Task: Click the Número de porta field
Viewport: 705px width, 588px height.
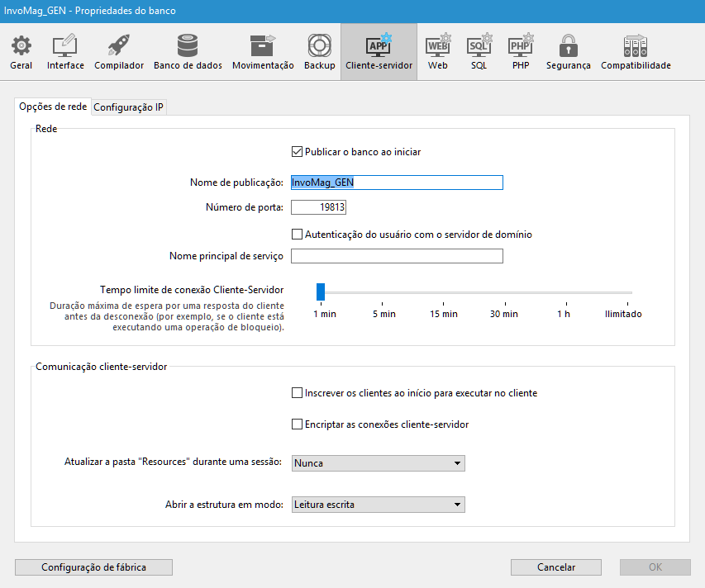Action: (318, 208)
